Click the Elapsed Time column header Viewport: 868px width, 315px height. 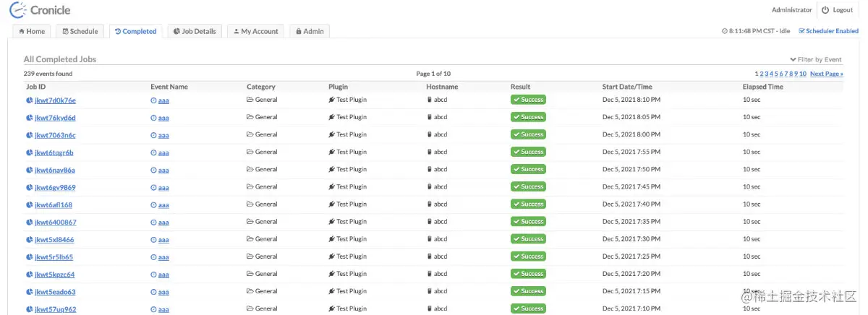pos(763,87)
